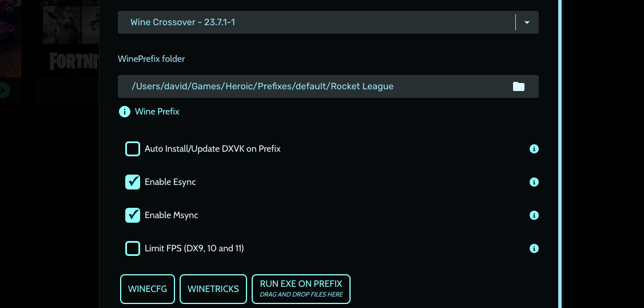Show info for Enable Msync option

pos(534,215)
